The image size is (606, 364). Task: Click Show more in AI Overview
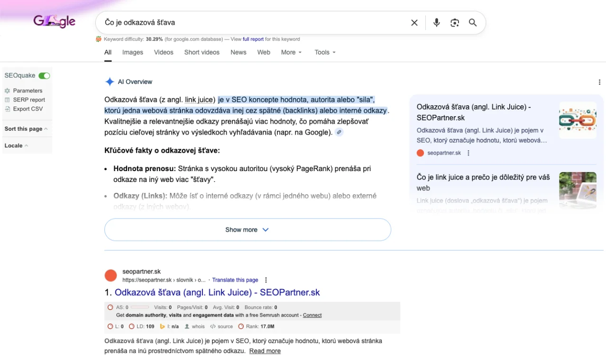(248, 230)
